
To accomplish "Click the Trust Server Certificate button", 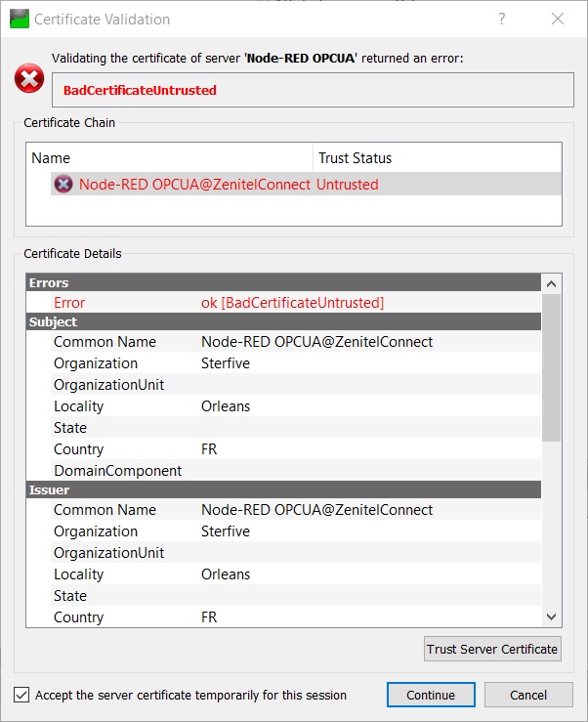I will tap(492, 649).
